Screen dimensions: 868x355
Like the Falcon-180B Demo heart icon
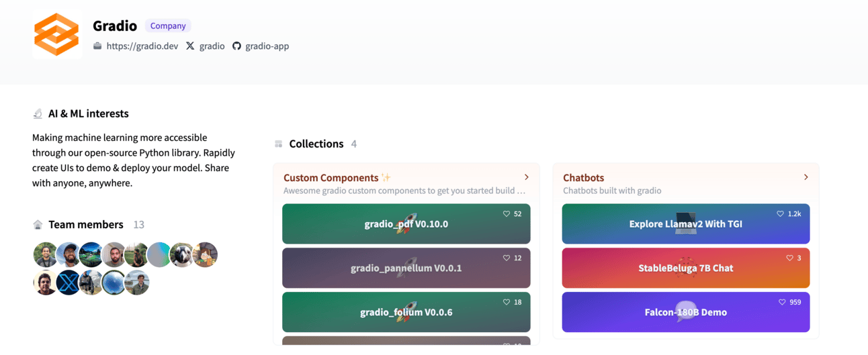click(782, 303)
